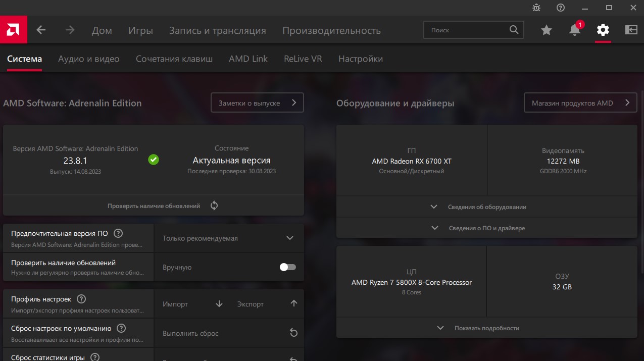Go back with the left arrow
Image resolution: width=644 pixels, height=361 pixels.
point(41,30)
